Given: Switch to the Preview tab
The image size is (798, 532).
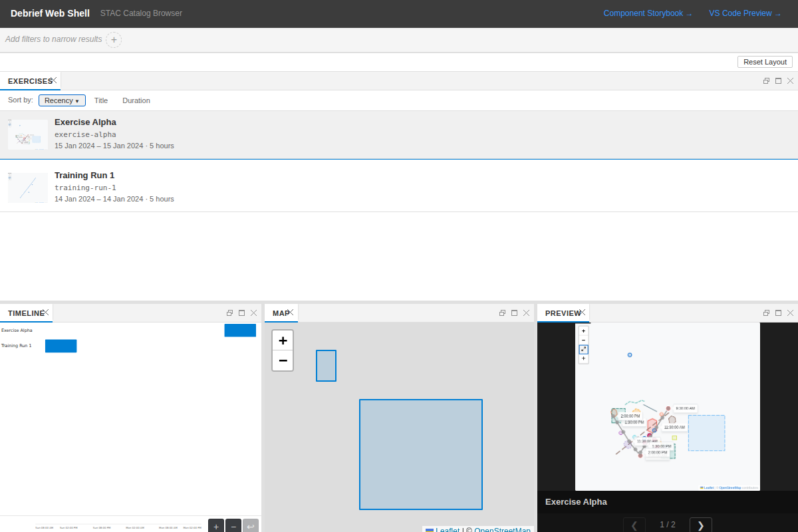Looking at the screenshot, I should click(x=561, y=313).
